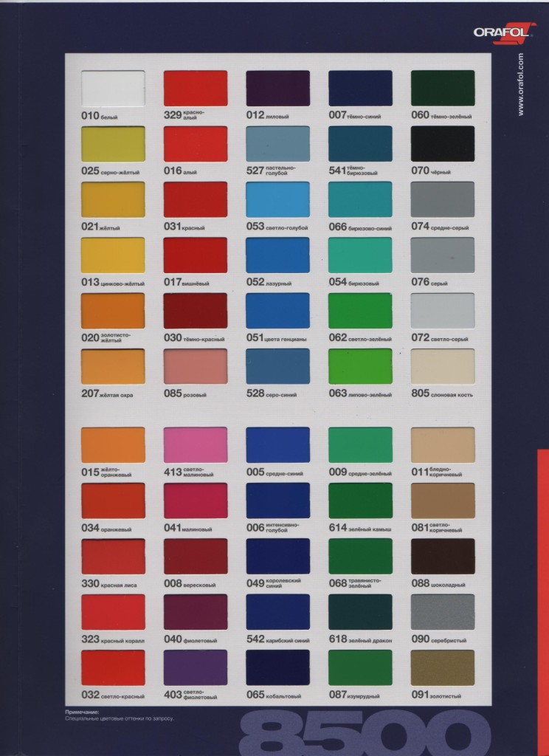Pick the 403 светло-фиолетовый swatch

pos(195,667)
